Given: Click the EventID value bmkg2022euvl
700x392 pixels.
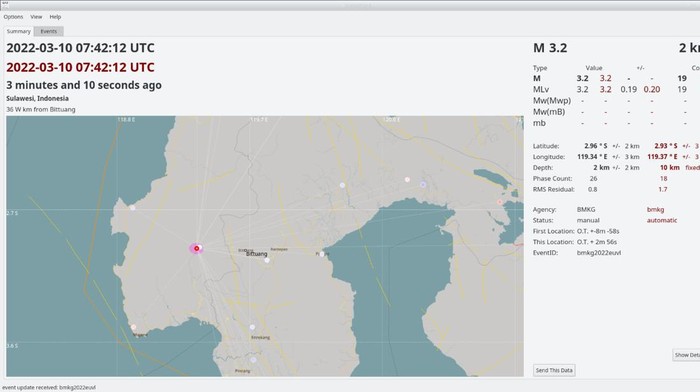Looking at the screenshot, I should 599,253.
